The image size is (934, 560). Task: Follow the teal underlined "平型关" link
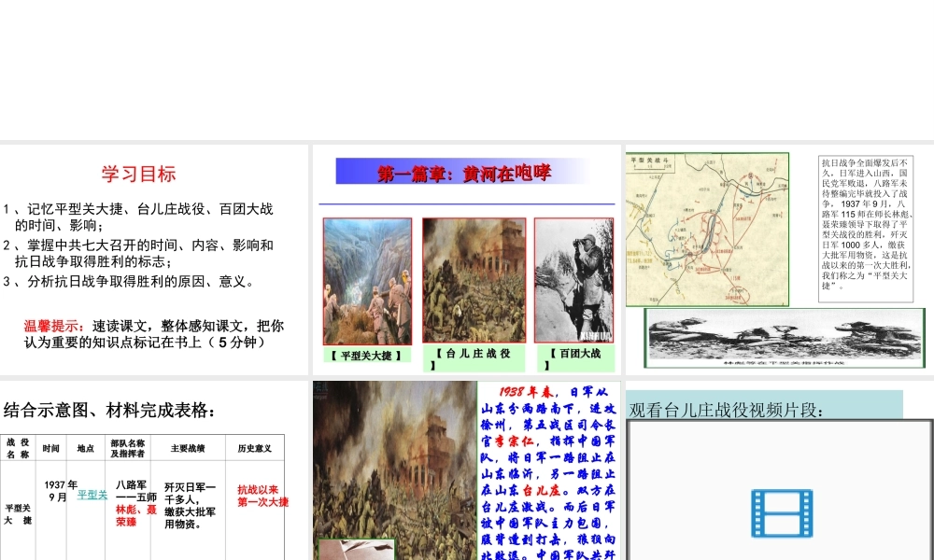click(92, 495)
